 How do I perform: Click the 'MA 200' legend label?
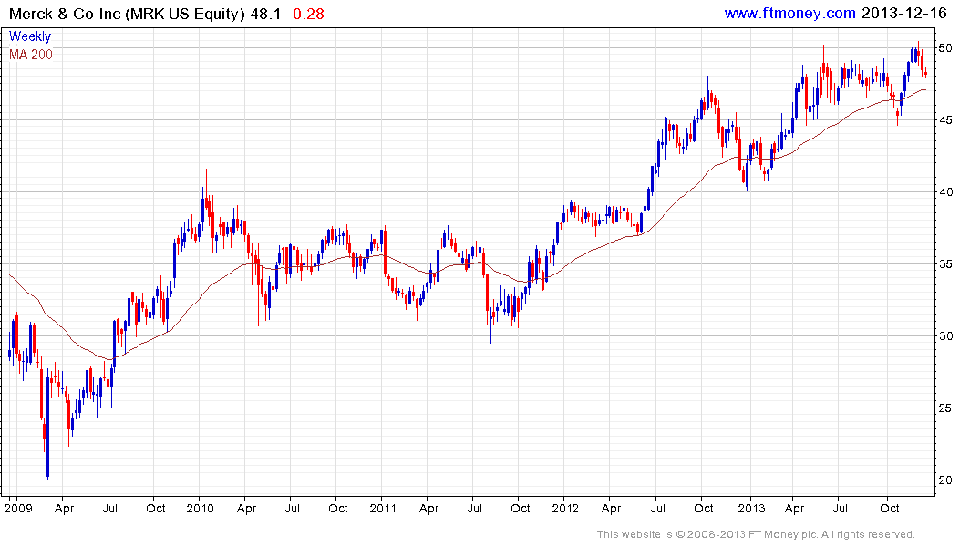(x=31, y=55)
